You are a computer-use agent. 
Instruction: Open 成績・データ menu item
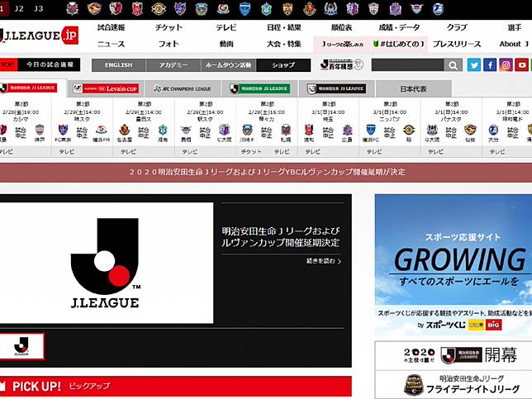(399, 27)
